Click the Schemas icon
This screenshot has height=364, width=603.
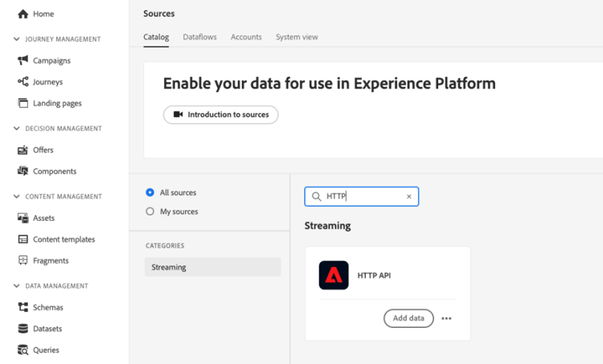pos(23,307)
